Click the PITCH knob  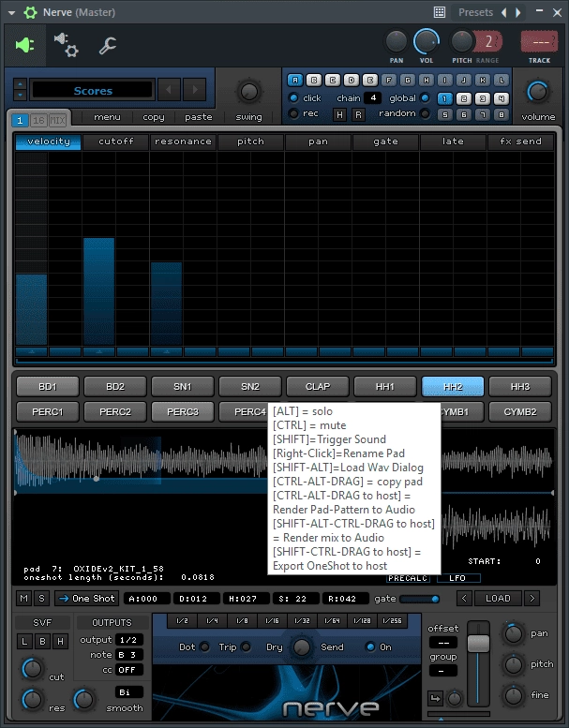461,42
